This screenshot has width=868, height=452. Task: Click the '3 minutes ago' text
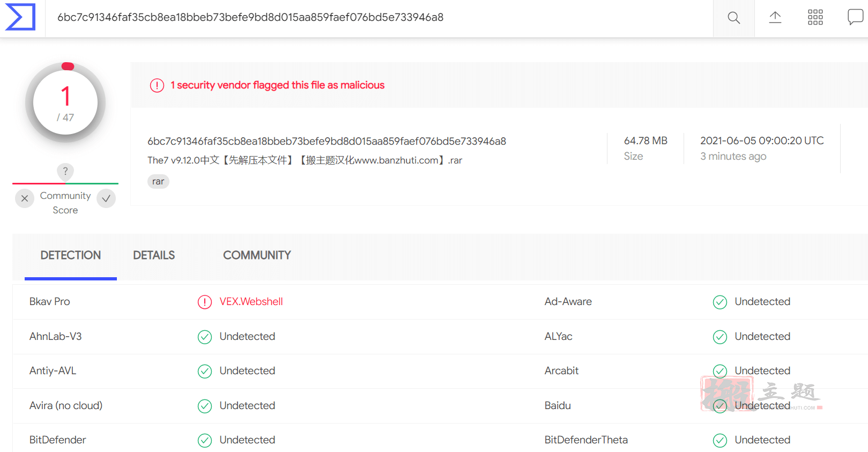[733, 157]
